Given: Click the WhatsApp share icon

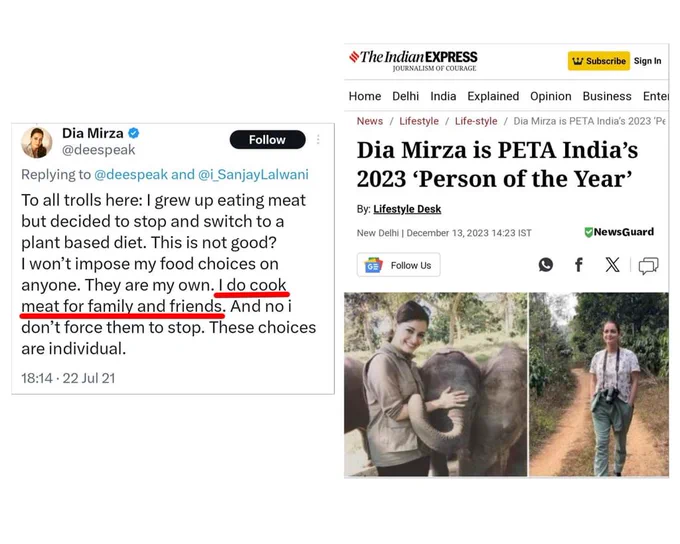Looking at the screenshot, I should point(546,264).
